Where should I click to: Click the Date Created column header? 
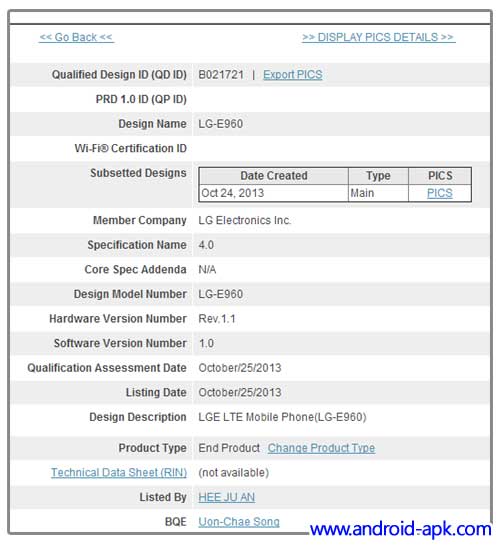(x=273, y=176)
